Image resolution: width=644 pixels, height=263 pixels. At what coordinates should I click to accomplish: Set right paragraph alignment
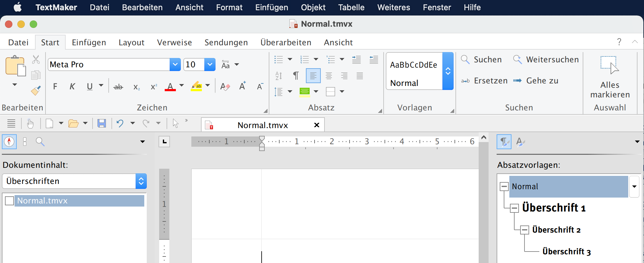(344, 76)
